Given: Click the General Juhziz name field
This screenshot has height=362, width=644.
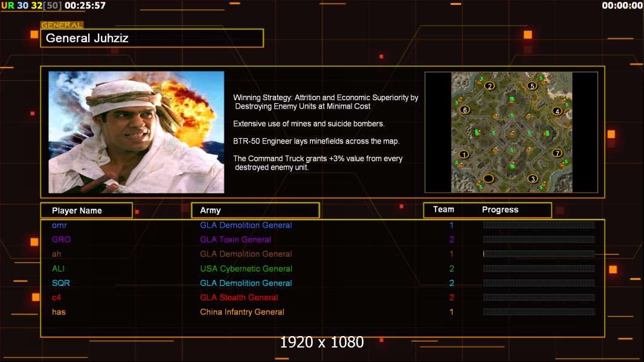Looking at the screenshot, I should coord(152,38).
